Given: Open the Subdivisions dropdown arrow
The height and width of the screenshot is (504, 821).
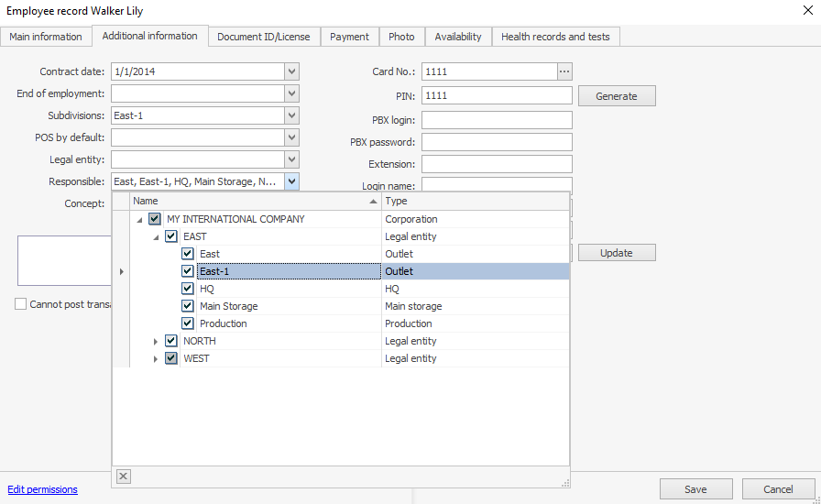Looking at the screenshot, I should (x=291, y=115).
